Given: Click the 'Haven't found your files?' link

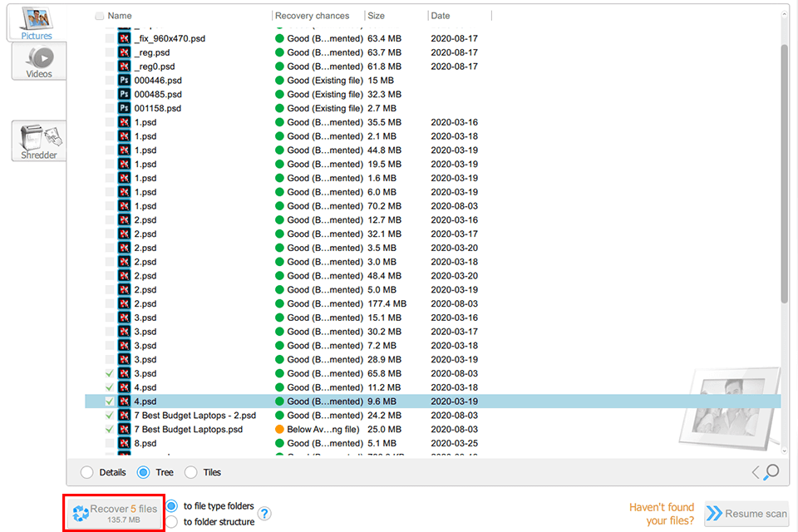Looking at the screenshot, I should 662,514.
